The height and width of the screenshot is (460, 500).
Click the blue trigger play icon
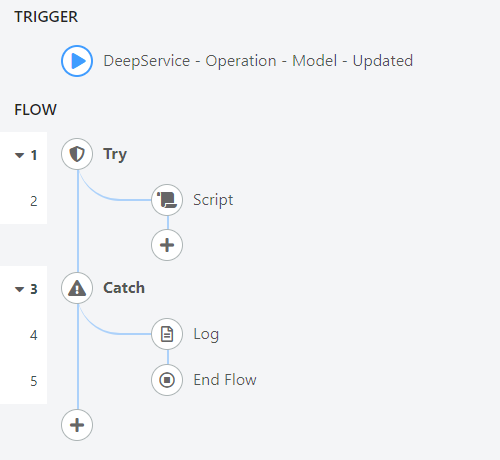[x=77, y=61]
